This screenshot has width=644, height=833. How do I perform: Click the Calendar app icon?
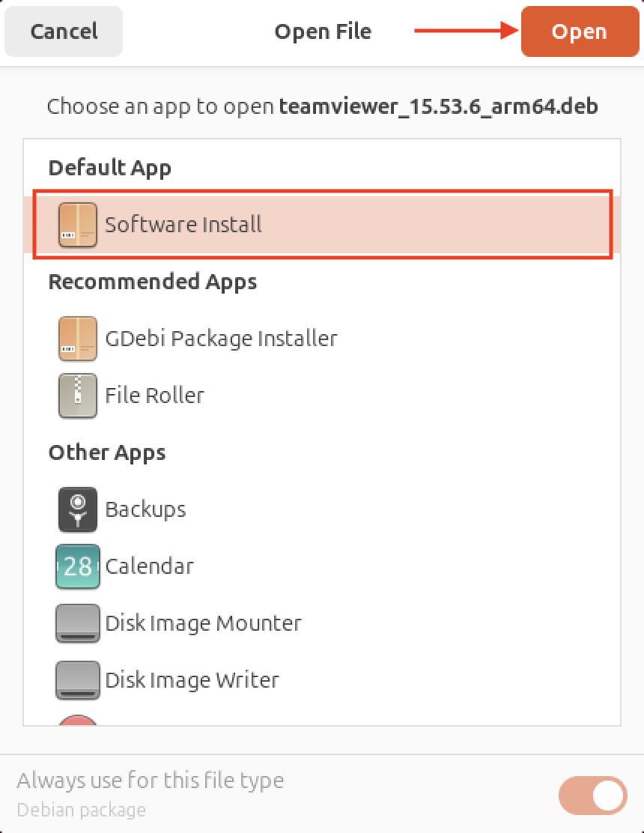click(77, 566)
